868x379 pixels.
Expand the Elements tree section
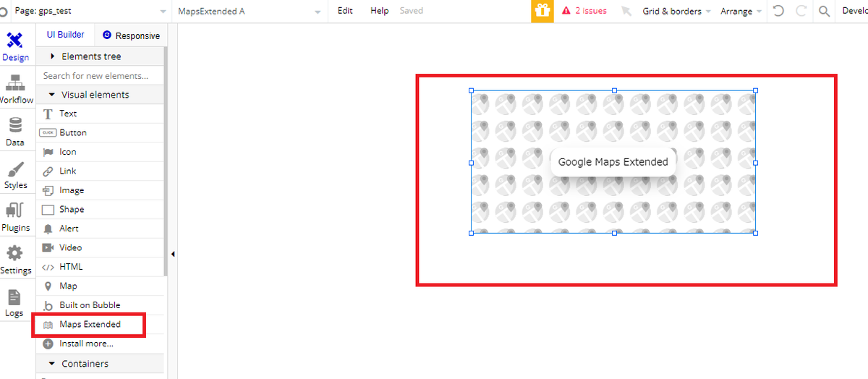pos(100,56)
